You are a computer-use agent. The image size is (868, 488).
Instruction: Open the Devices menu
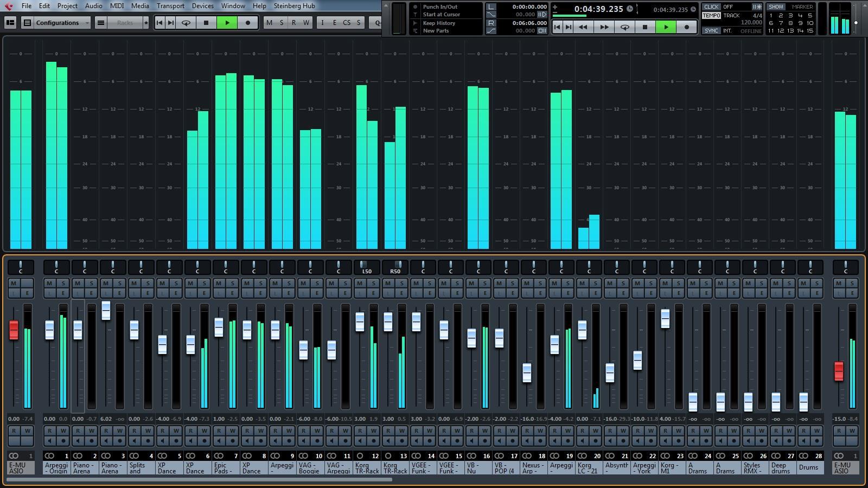(202, 6)
